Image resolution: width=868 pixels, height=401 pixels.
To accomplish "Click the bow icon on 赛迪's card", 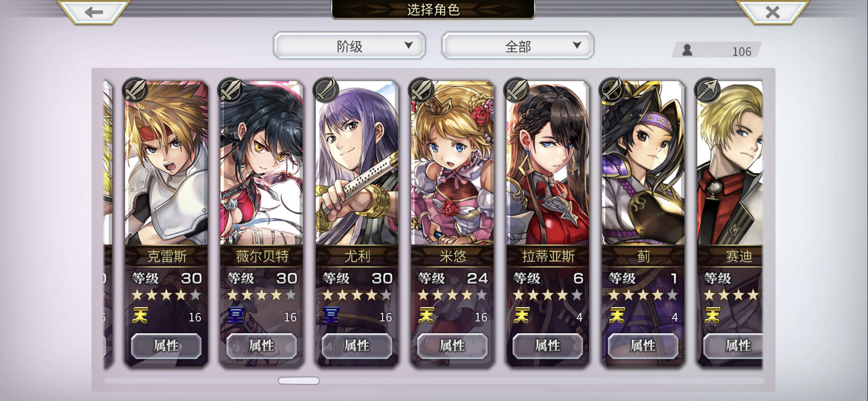I will click(x=707, y=90).
